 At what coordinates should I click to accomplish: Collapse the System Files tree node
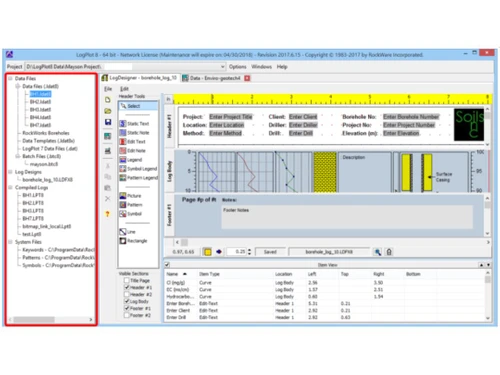pyautogui.click(x=10, y=242)
